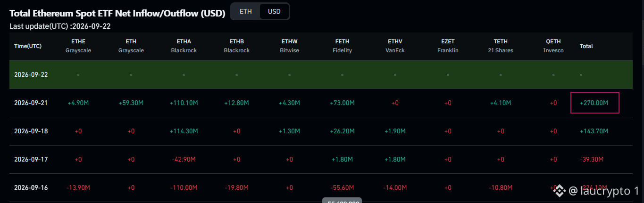
Task: Click the ETHW Bitwise column header
Action: tap(290, 46)
